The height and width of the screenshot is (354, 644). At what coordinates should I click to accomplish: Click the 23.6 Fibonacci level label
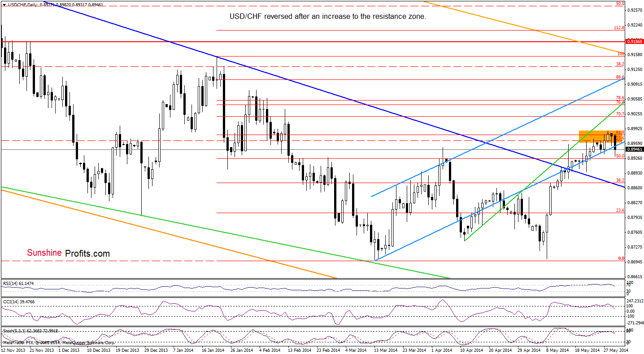pyautogui.click(x=620, y=210)
